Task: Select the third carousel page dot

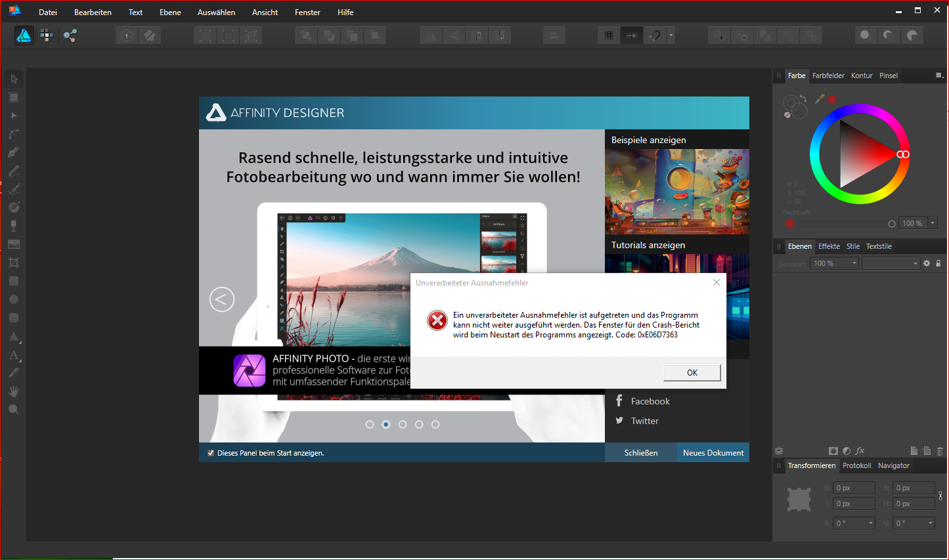Action: [x=403, y=425]
